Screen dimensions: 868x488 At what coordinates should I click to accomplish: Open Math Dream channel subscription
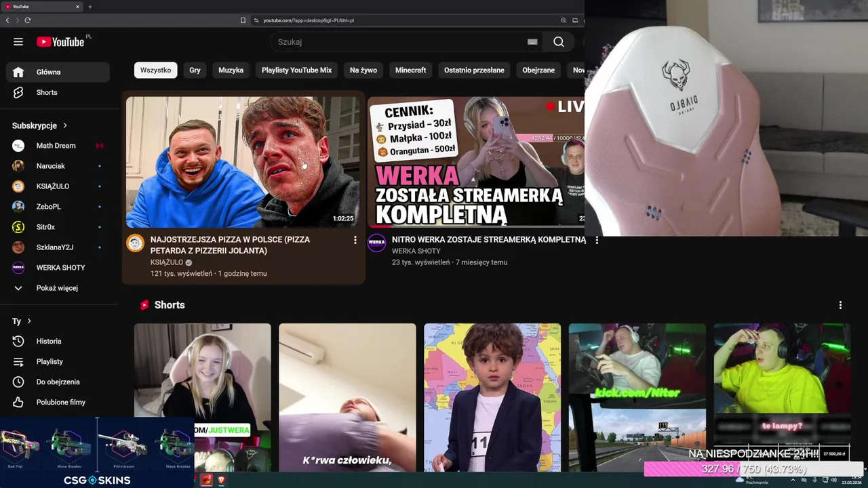(x=58, y=146)
